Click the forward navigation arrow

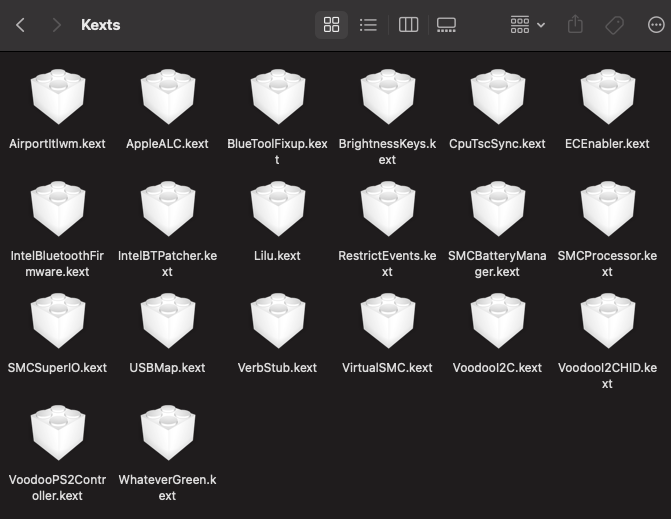tap(57, 25)
